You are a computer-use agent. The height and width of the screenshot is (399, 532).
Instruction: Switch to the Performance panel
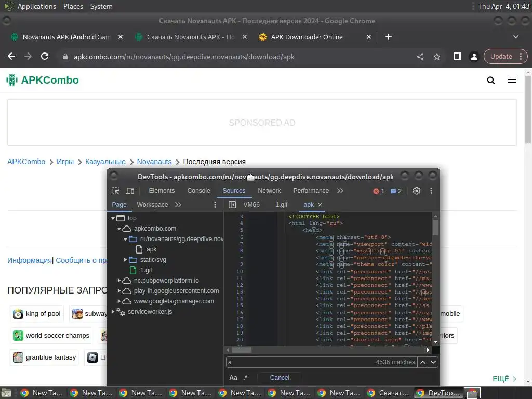point(311,191)
